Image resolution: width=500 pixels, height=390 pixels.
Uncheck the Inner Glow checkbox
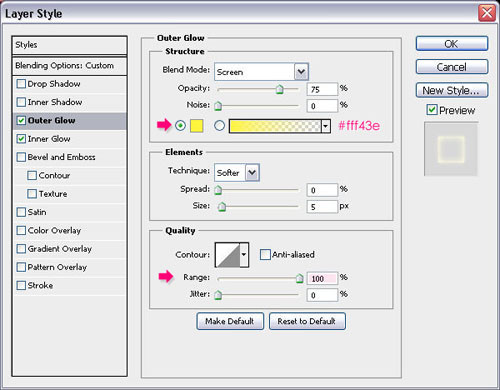21,139
